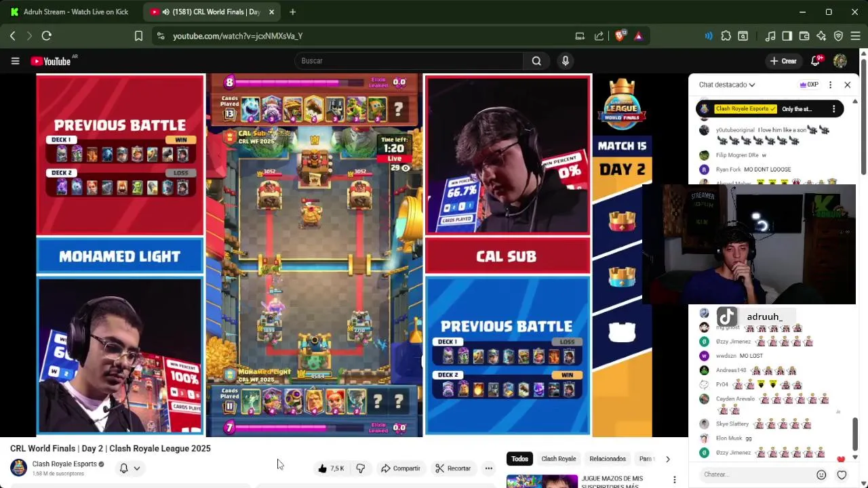Open Brave Rewards triangle icon
Viewport: 868px width, 488px height.
638,36
